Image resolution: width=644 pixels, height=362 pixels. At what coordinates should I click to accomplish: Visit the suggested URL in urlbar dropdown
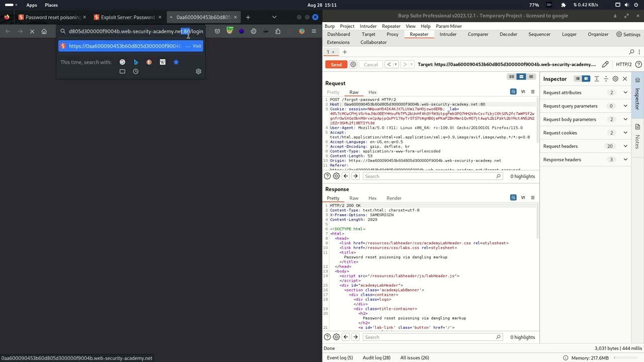[x=131, y=46]
